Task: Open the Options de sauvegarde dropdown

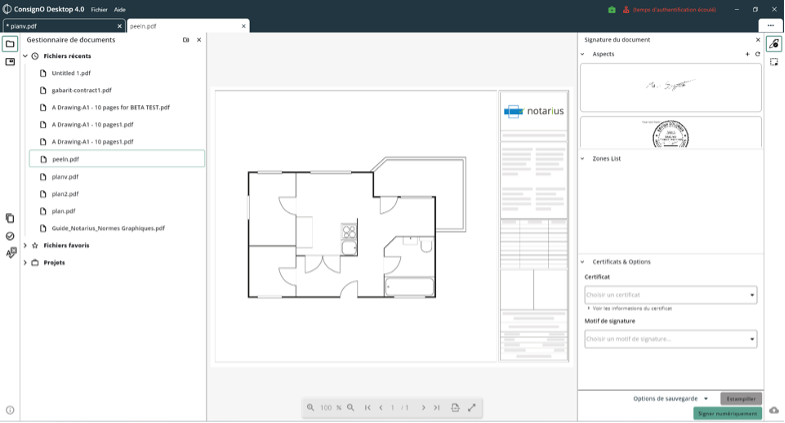Action: 671,398
